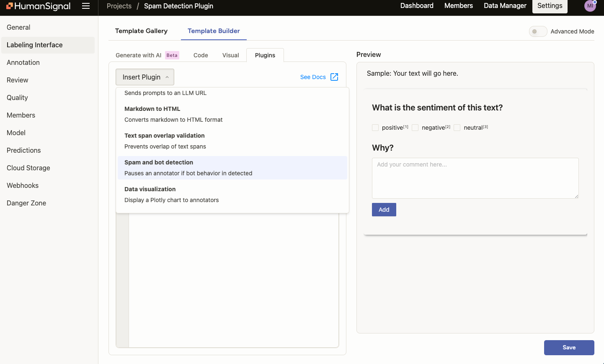
Task: Open the hamburger menu
Action: point(86,6)
